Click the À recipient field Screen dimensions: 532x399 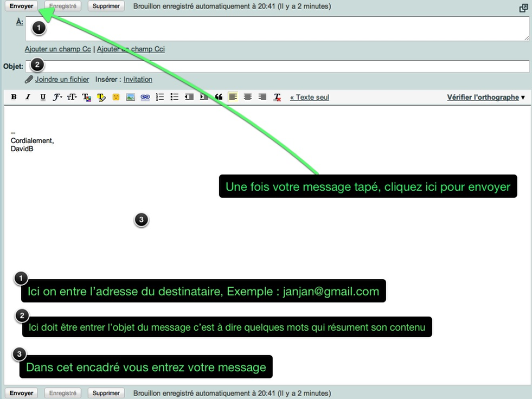click(x=278, y=28)
